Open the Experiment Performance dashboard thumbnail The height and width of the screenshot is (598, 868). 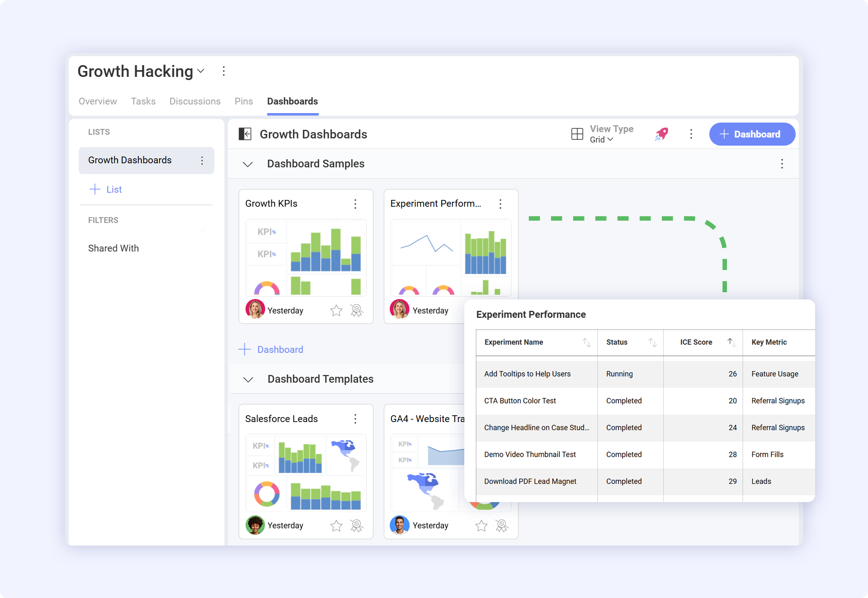[x=451, y=258]
